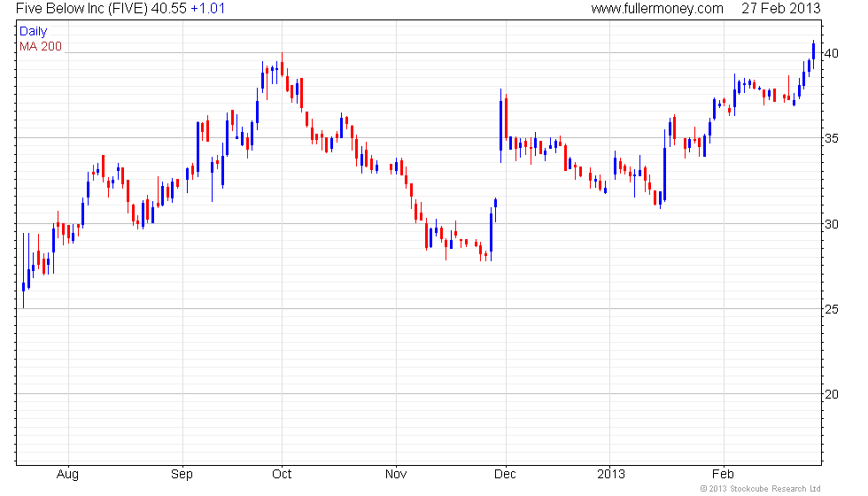Click the 30 level on the price axis
This screenshot has width=868, height=496.
pos(832,223)
